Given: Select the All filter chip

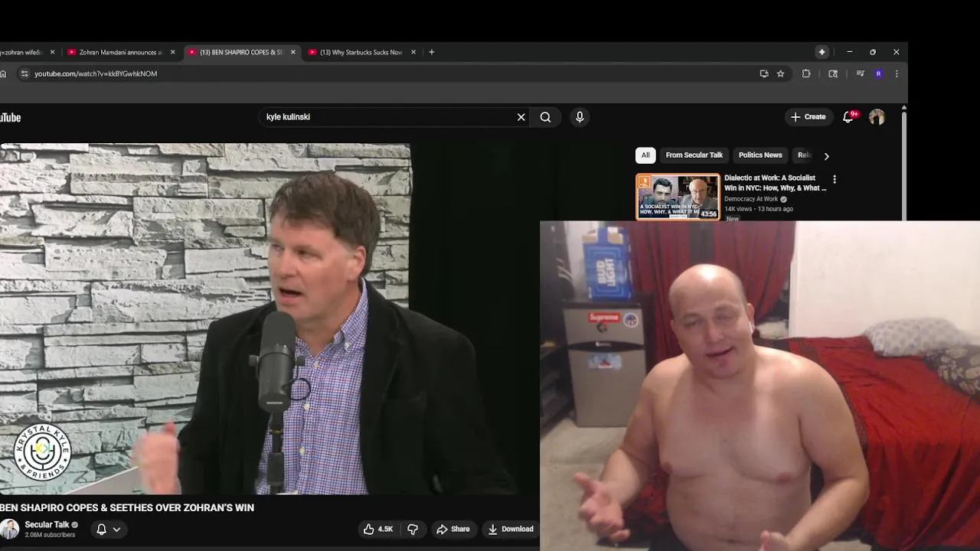Looking at the screenshot, I should [645, 155].
